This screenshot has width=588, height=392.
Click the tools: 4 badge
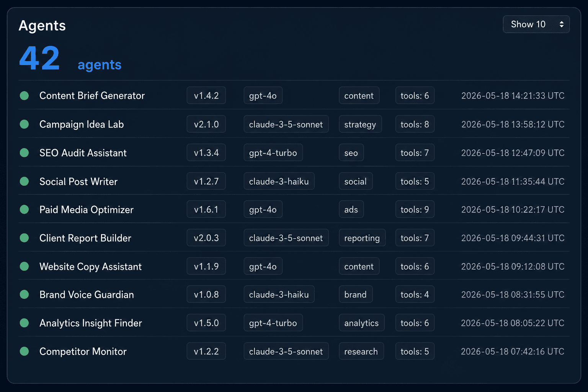(x=415, y=294)
